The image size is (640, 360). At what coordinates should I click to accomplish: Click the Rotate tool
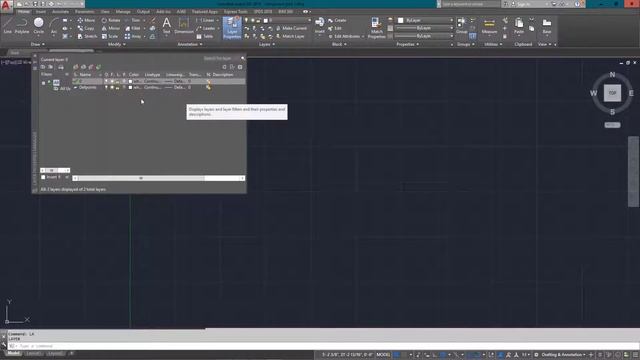point(111,20)
